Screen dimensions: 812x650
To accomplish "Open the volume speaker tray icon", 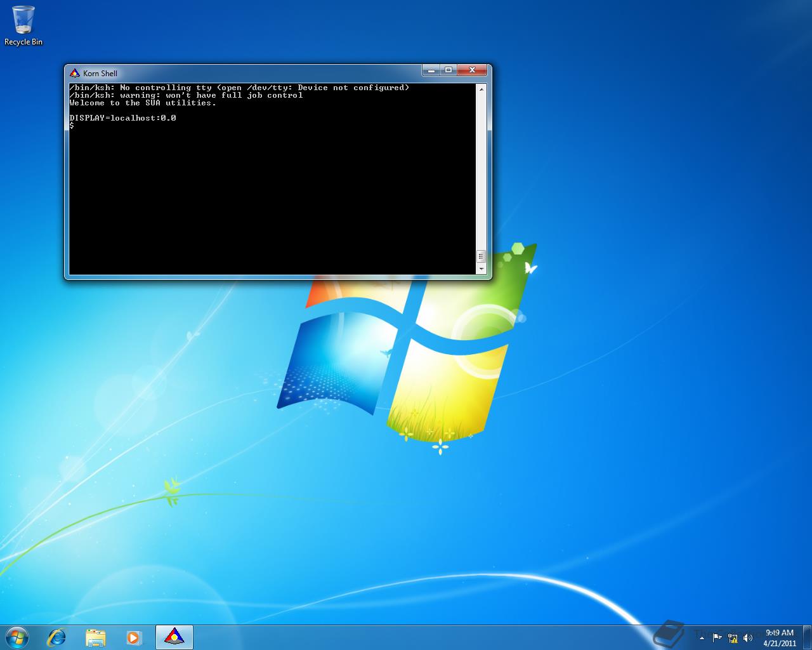I will coord(748,637).
